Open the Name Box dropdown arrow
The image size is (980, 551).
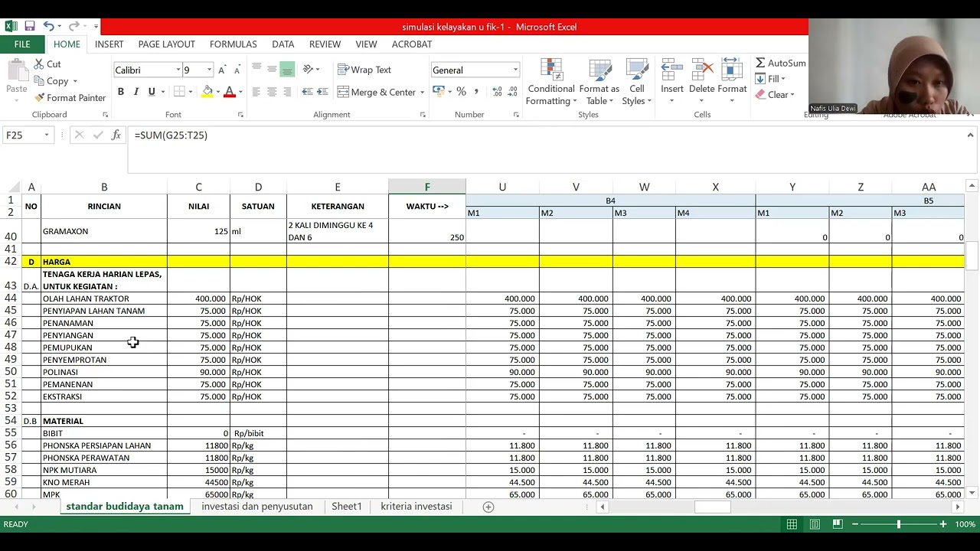(47, 135)
